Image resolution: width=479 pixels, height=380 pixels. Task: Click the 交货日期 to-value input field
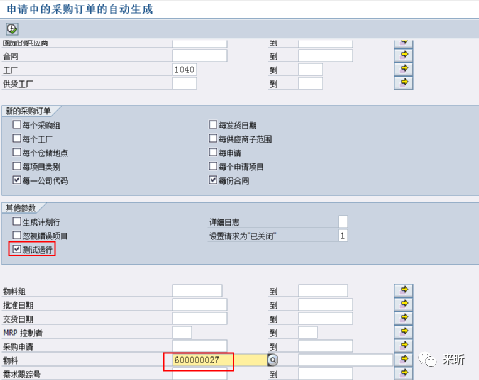pos(325,318)
